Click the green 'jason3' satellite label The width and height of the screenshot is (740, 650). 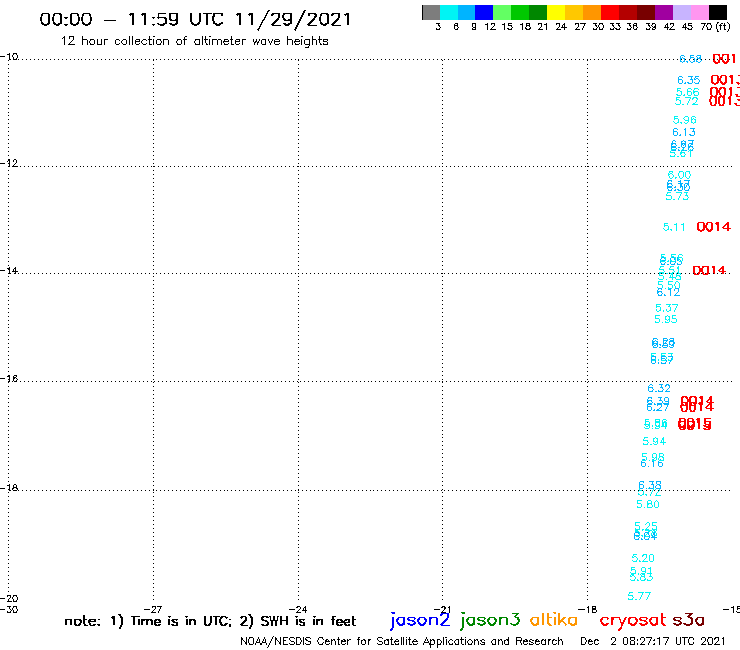[490, 620]
